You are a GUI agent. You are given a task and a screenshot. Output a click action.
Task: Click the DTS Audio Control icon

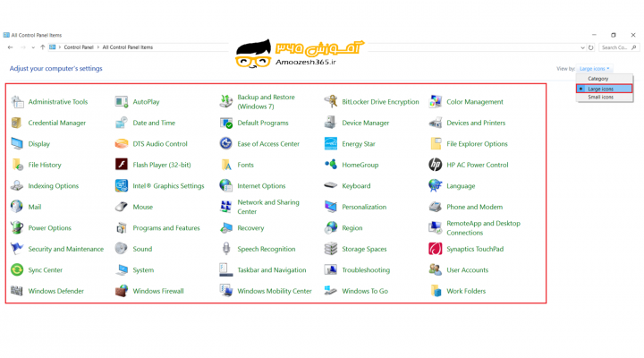pos(122,144)
